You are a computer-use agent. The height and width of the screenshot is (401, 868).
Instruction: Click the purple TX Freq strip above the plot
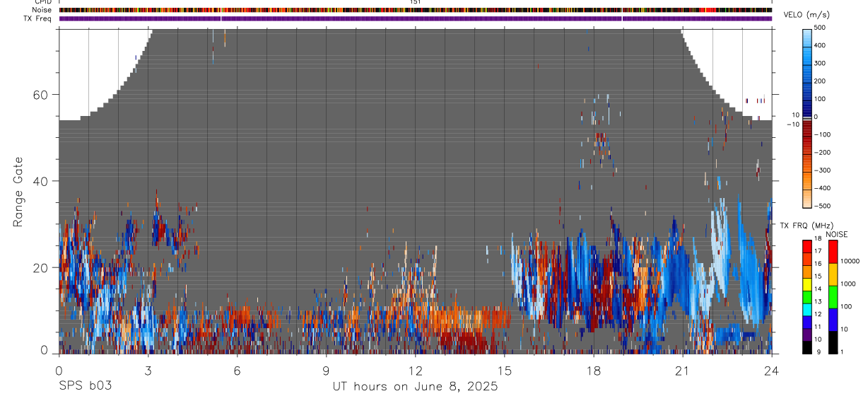(x=416, y=18)
